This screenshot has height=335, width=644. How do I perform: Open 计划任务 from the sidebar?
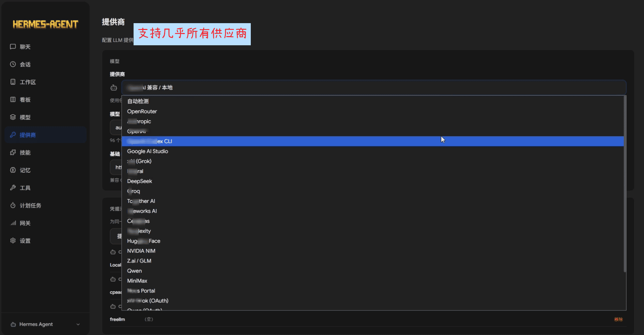click(x=46, y=205)
